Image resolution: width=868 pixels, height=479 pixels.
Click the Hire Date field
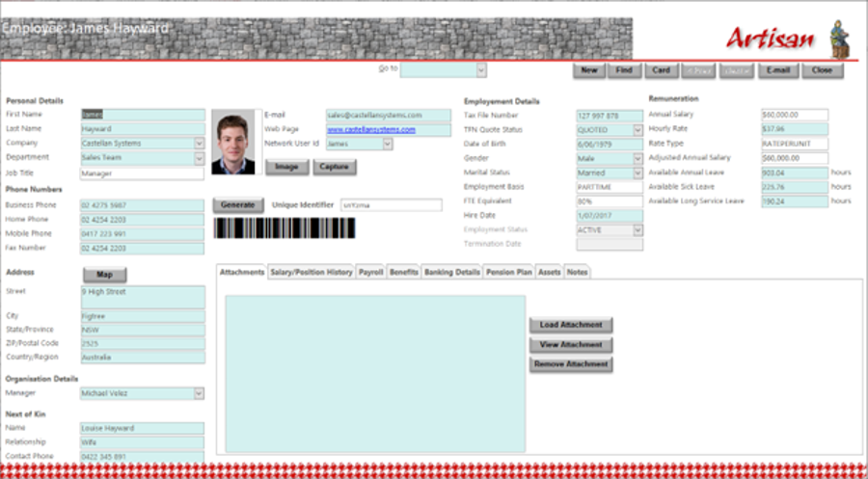pos(610,216)
